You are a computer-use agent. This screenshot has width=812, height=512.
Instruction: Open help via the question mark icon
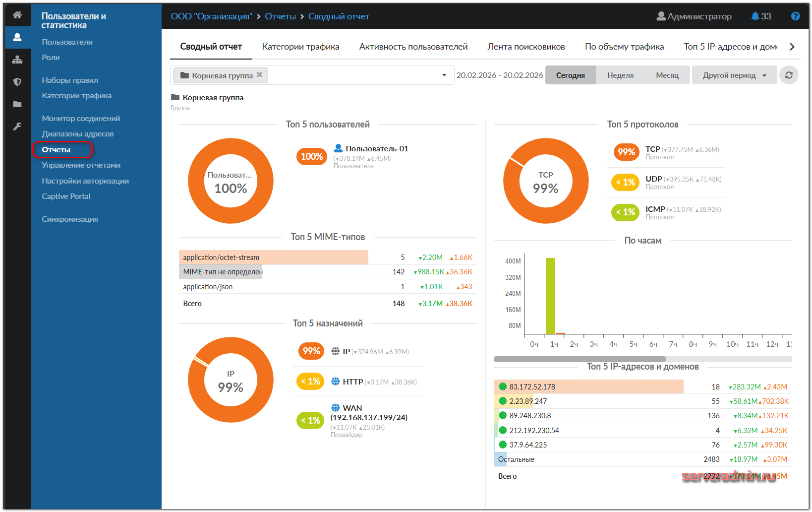[x=795, y=16]
